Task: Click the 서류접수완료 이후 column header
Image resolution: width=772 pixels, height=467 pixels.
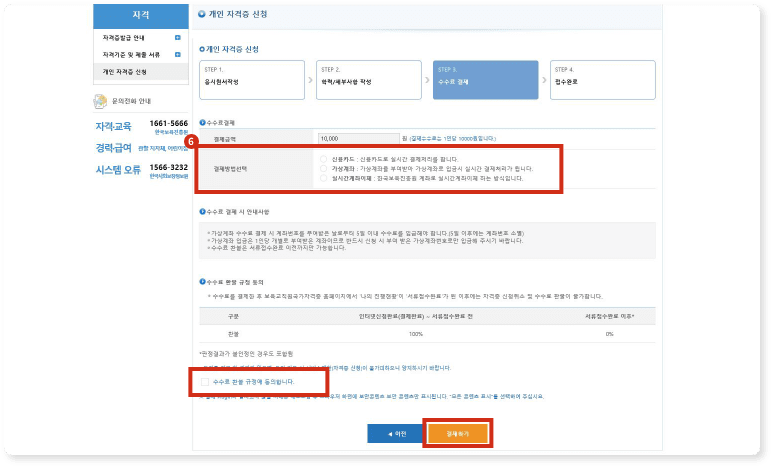Action: [x=610, y=316]
